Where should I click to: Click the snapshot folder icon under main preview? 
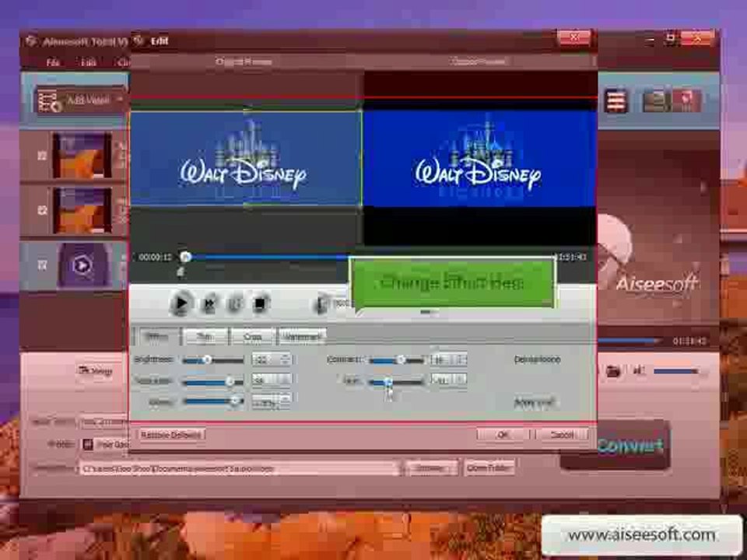click(613, 371)
